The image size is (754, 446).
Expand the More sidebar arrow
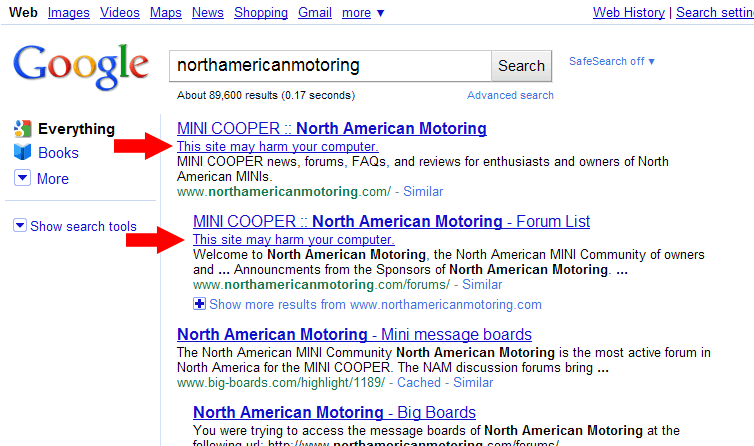point(22,178)
